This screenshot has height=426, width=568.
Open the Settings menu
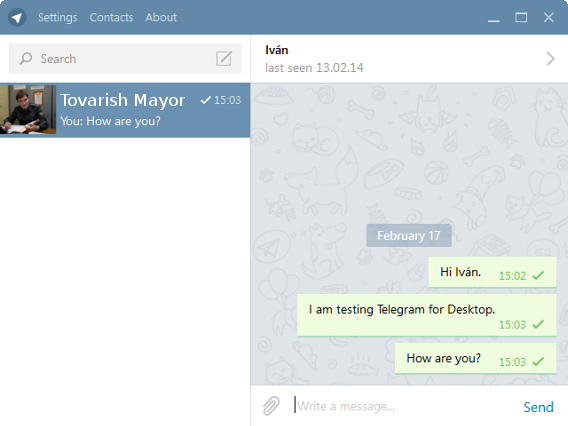point(58,17)
